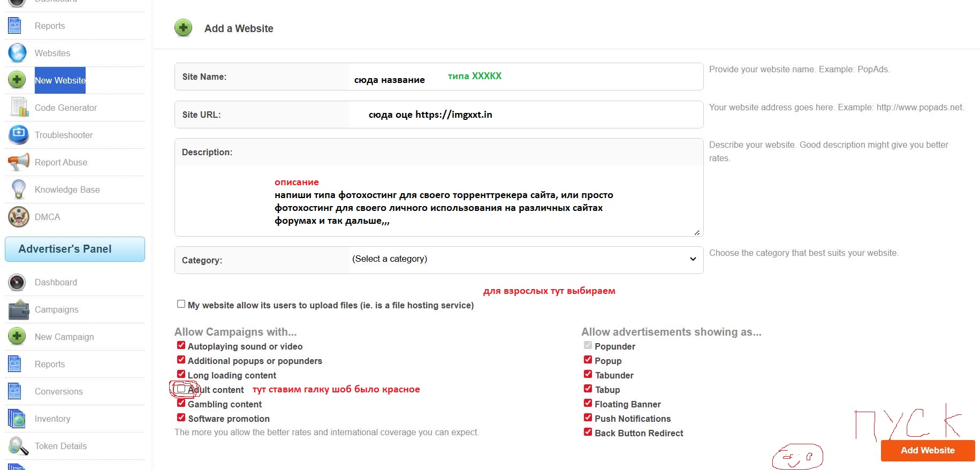Screen dimensions: 980x470
Task: Click the Report Abuse megaphone icon
Action: click(x=18, y=162)
